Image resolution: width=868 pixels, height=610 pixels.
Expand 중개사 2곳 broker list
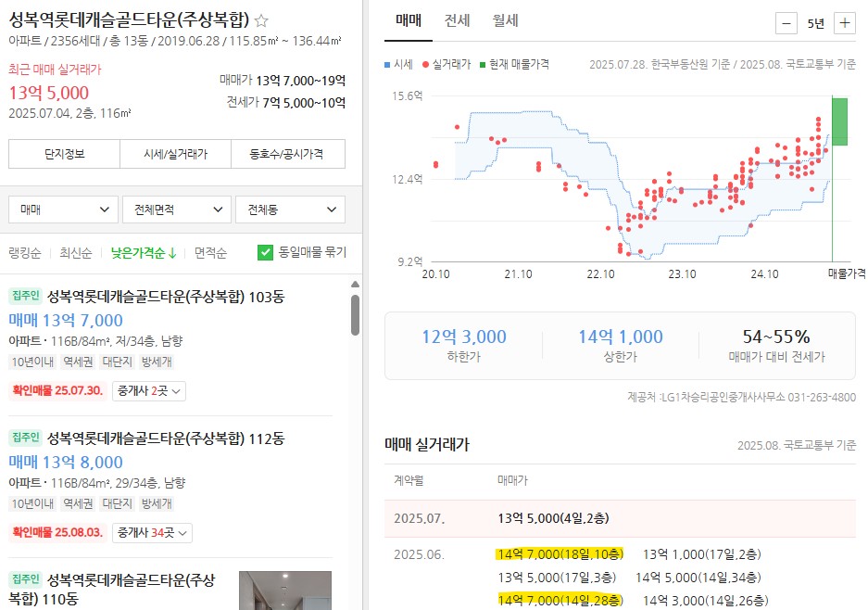149,390
